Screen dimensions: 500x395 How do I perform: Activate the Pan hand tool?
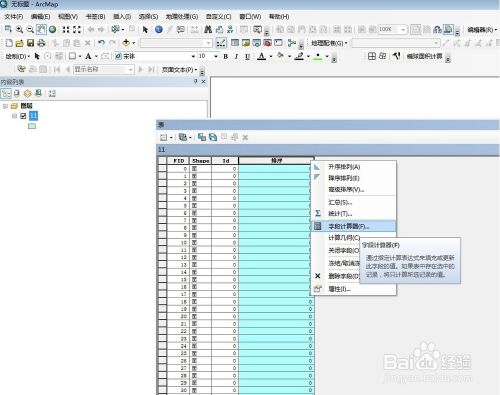[41, 30]
